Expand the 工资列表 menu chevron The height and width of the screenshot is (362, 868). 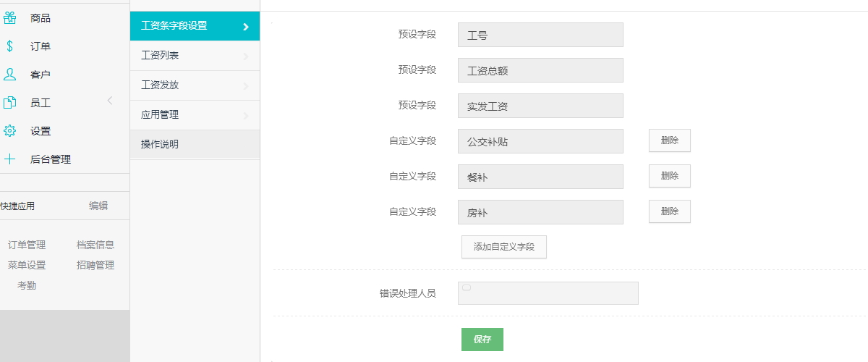point(246,56)
